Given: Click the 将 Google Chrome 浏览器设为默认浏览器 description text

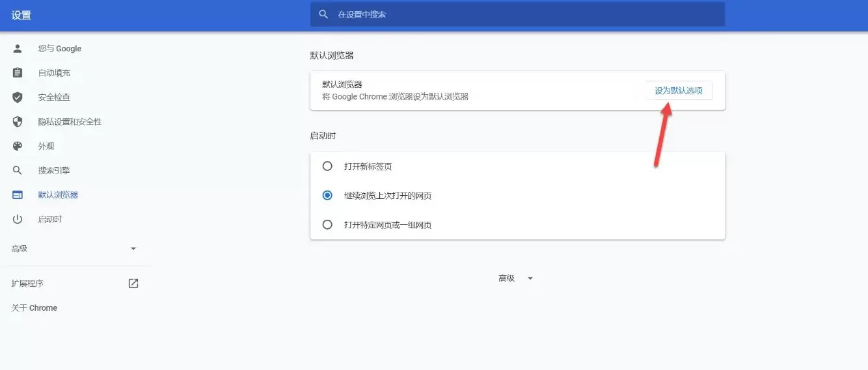Looking at the screenshot, I should (x=396, y=97).
